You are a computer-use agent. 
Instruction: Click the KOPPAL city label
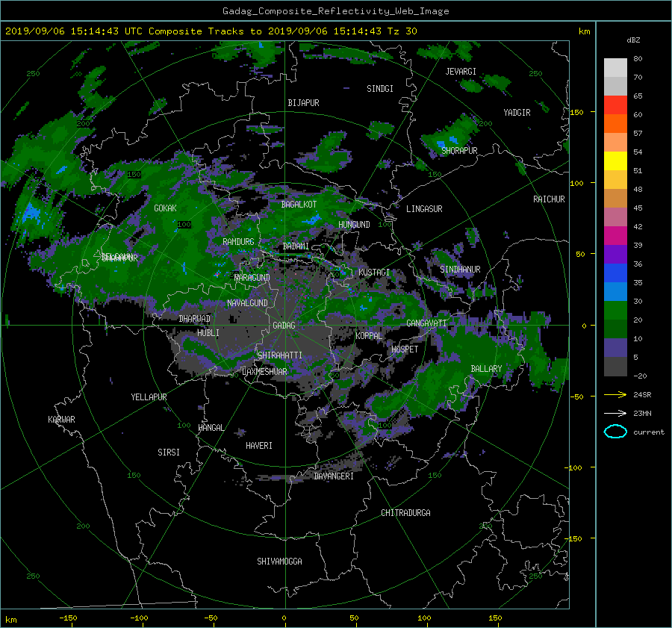[x=369, y=335]
